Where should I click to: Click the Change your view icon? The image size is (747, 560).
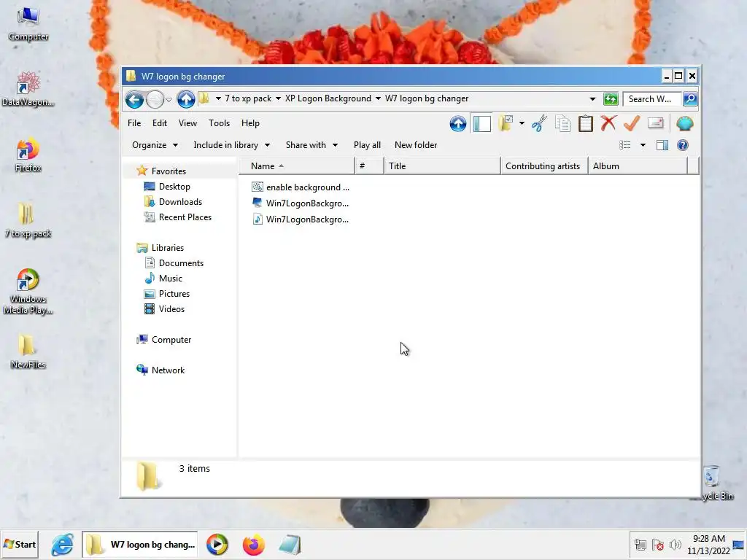pos(625,145)
